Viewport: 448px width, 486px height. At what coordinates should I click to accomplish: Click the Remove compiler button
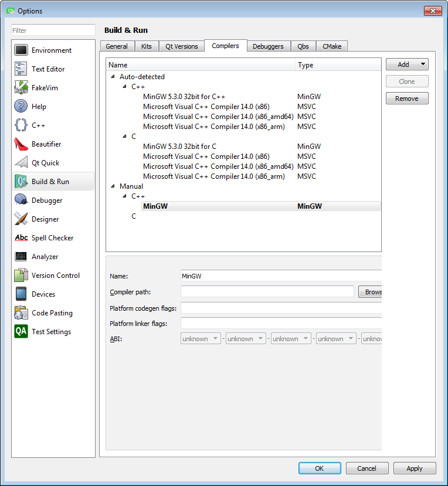pyautogui.click(x=407, y=98)
